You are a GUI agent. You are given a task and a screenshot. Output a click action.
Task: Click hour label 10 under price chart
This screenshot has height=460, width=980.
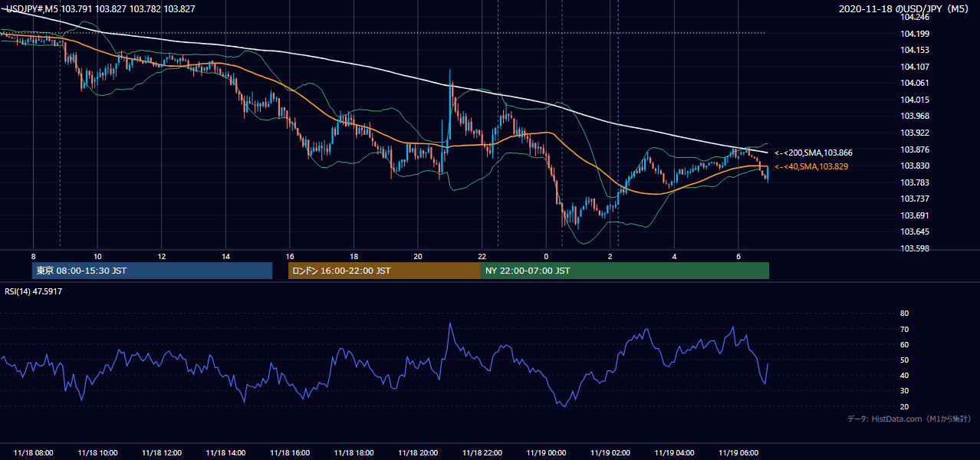point(97,256)
